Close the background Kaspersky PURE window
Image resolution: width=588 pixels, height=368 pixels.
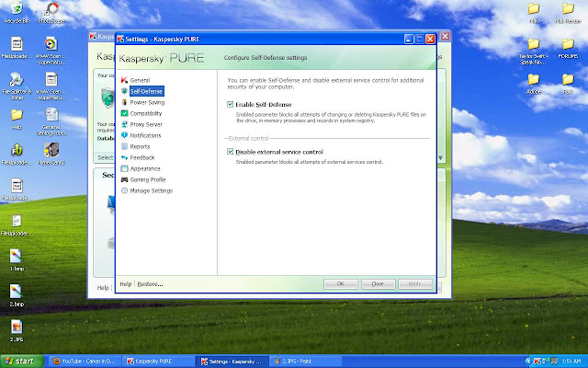(445, 37)
